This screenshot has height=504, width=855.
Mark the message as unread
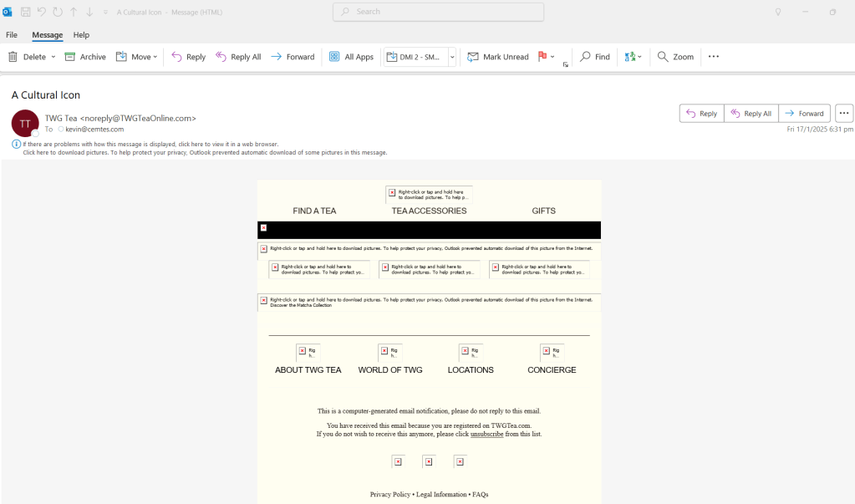coord(497,57)
